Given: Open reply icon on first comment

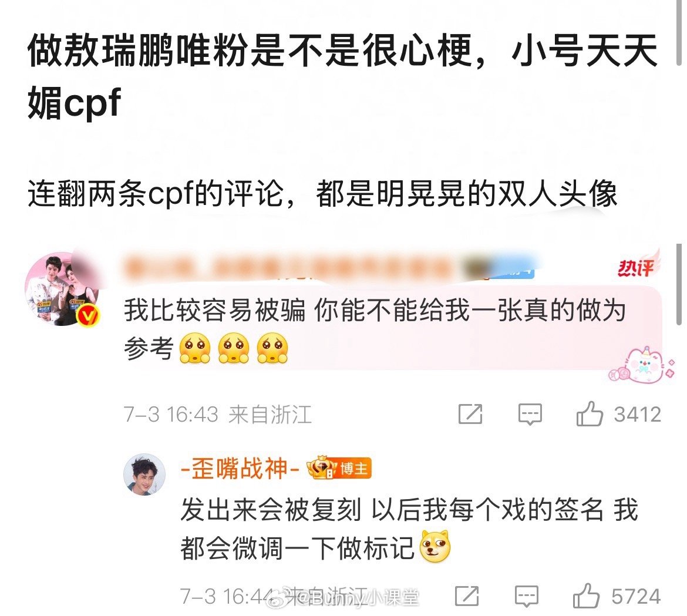Looking at the screenshot, I should [x=530, y=414].
